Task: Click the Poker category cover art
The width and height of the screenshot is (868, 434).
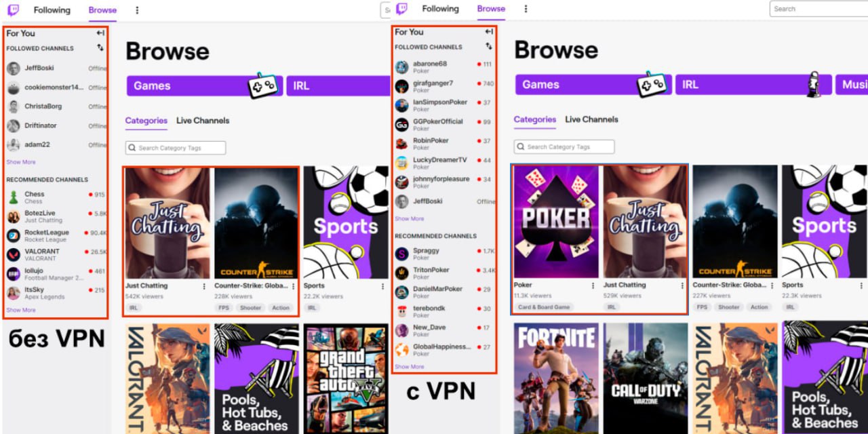Action: click(555, 222)
